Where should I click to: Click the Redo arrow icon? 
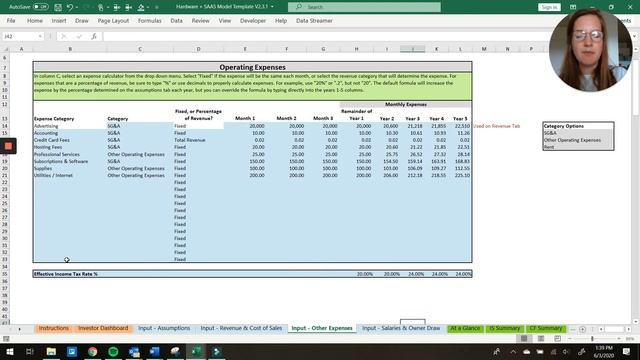[87, 7]
